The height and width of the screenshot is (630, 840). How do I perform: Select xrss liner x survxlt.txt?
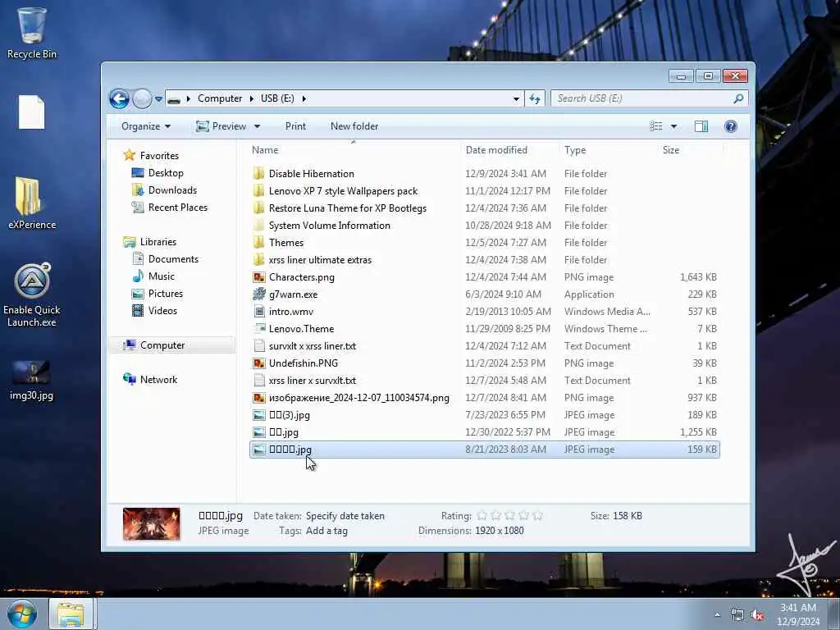(313, 380)
